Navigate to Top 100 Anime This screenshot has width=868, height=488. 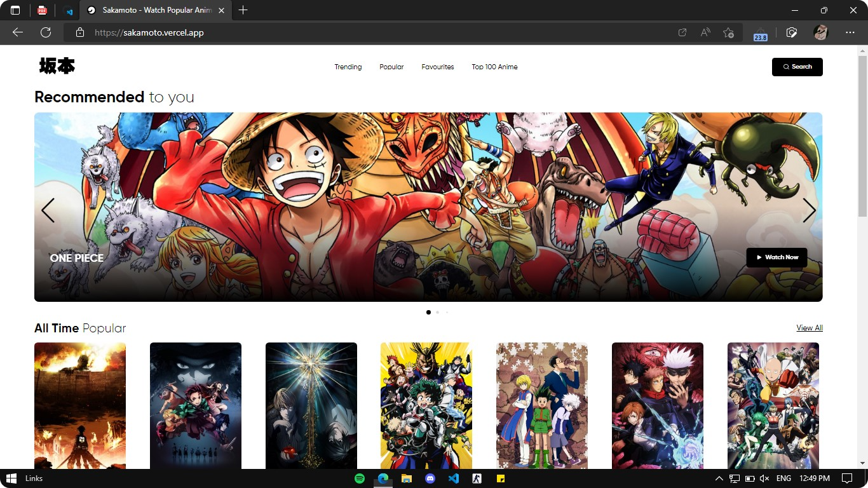[494, 67]
